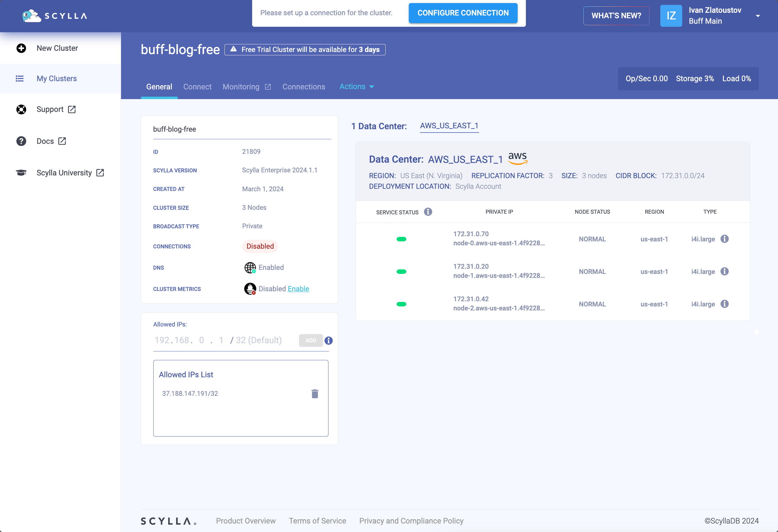Screen dimensions: 778x532
Task: Click the second octet field showing 168
Action: pos(182,340)
